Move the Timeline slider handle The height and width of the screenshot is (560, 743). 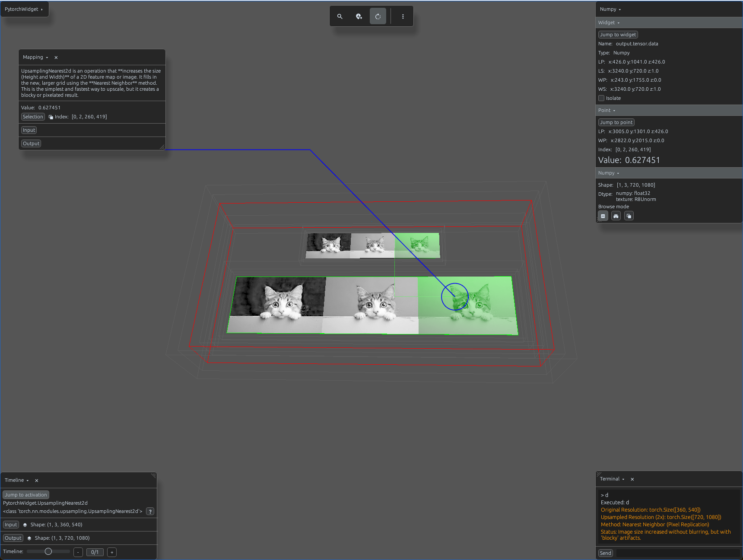[48, 551]
